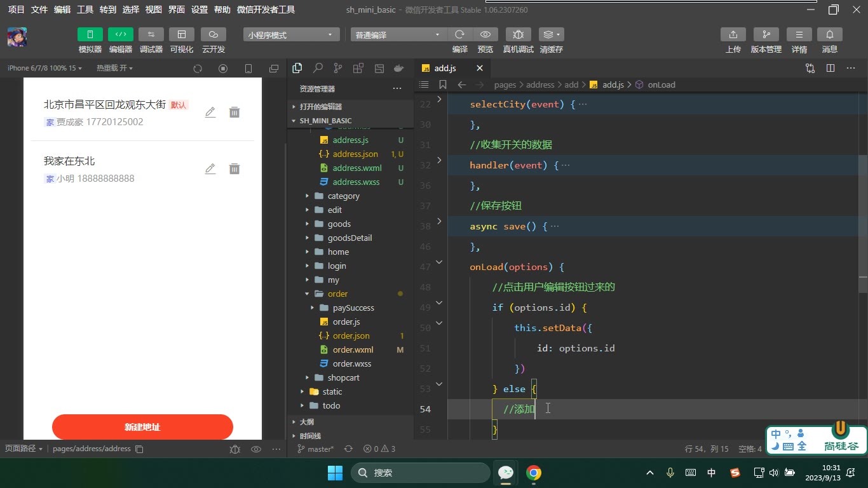Expand the 打开的编辑器 section
868x488 pixels.
(x=321, y=107)
